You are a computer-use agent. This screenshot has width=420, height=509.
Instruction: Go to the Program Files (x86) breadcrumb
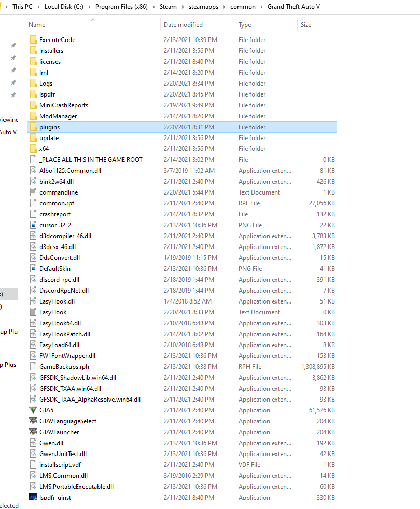coord(121,7)
